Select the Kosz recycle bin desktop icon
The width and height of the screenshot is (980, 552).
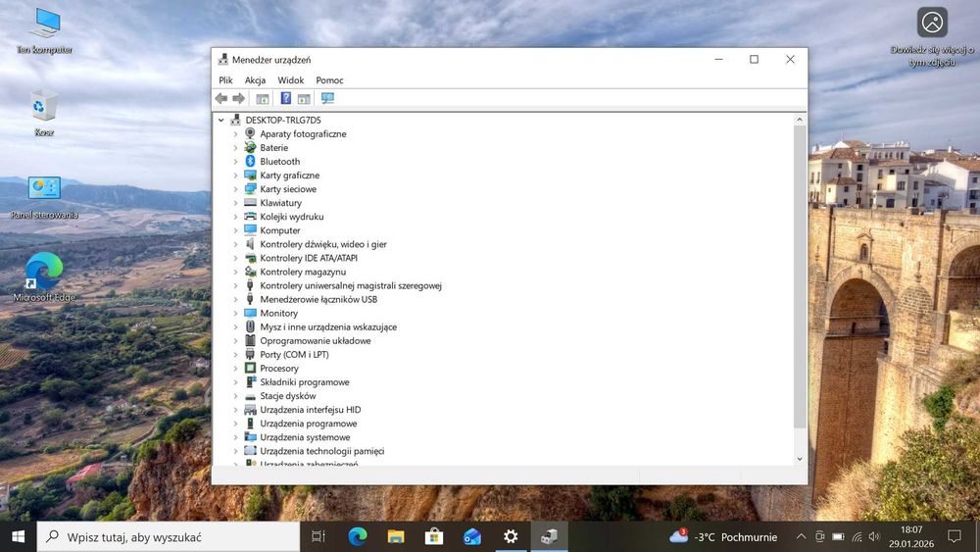[44, 113]
